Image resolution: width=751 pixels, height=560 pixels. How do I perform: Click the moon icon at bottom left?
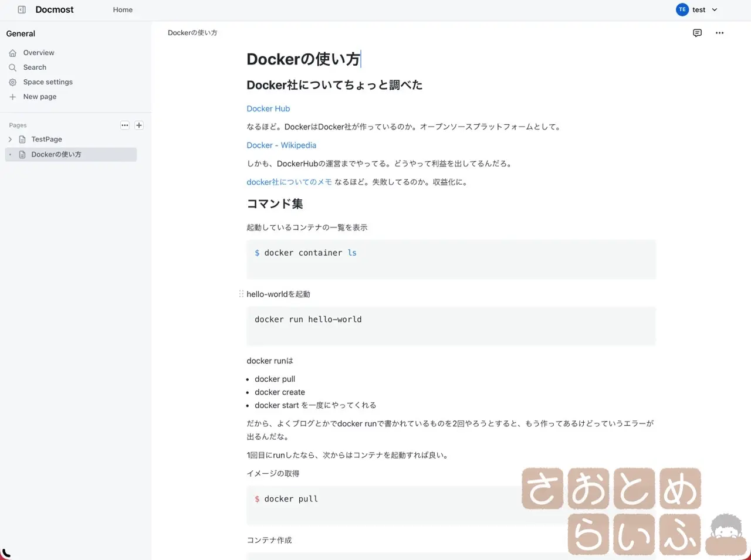(5, 554)
